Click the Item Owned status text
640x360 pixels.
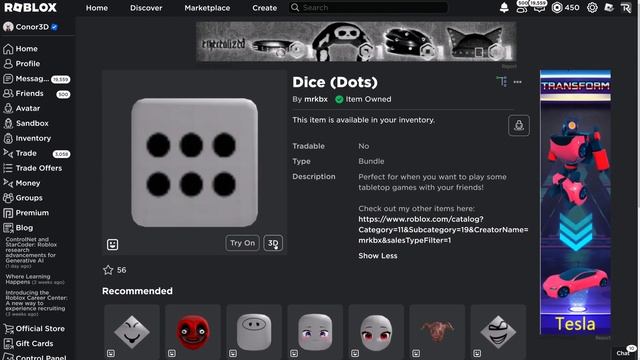point(368,99)
